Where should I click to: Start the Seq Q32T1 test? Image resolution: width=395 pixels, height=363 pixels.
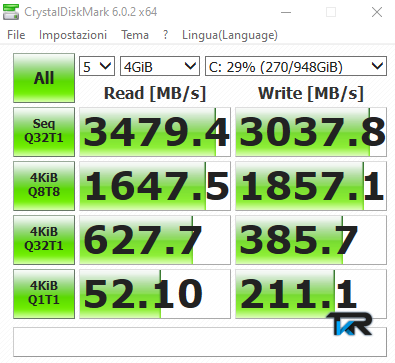tap(44, 132)
